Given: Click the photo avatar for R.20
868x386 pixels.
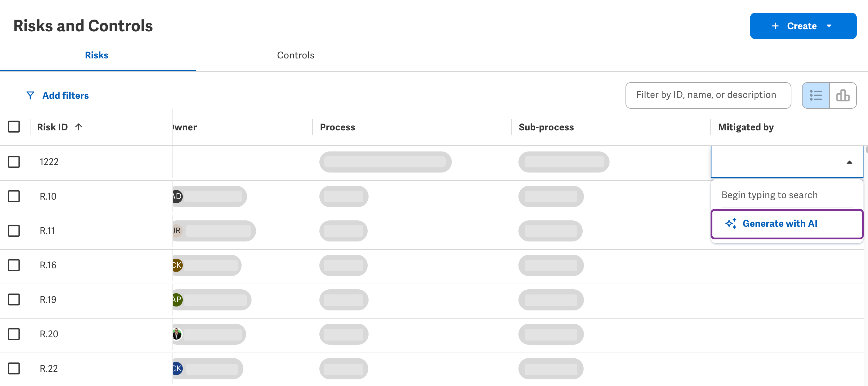Looking at the screenshot, I should (177, 334).
